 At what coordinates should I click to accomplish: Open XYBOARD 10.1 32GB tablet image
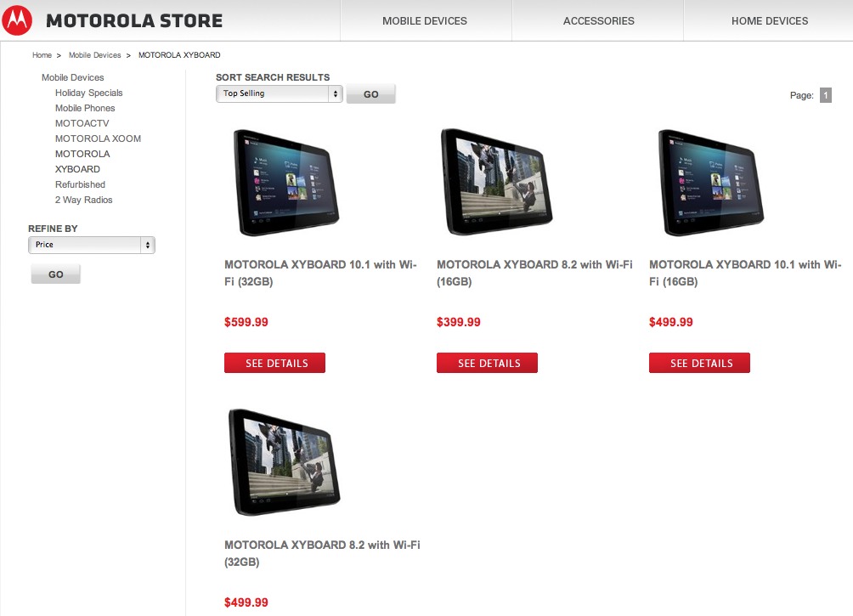(286, 183)
